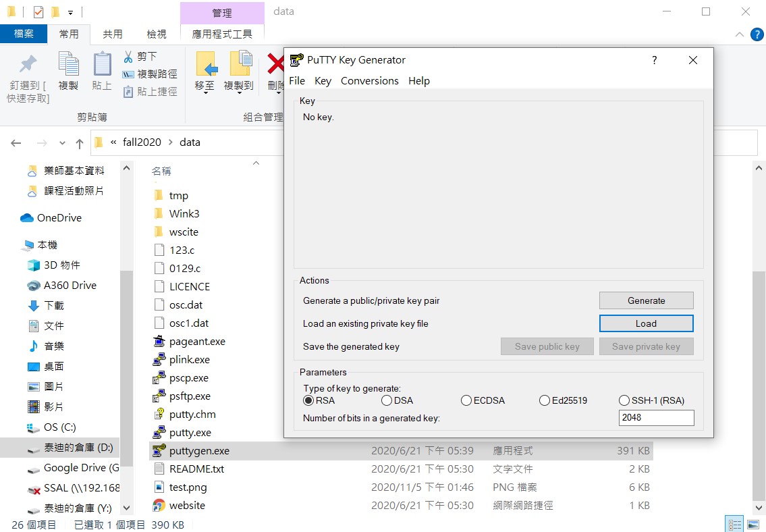
Task: Expand the quick access toolbar dropdown
Action: (x=71, y=11)
